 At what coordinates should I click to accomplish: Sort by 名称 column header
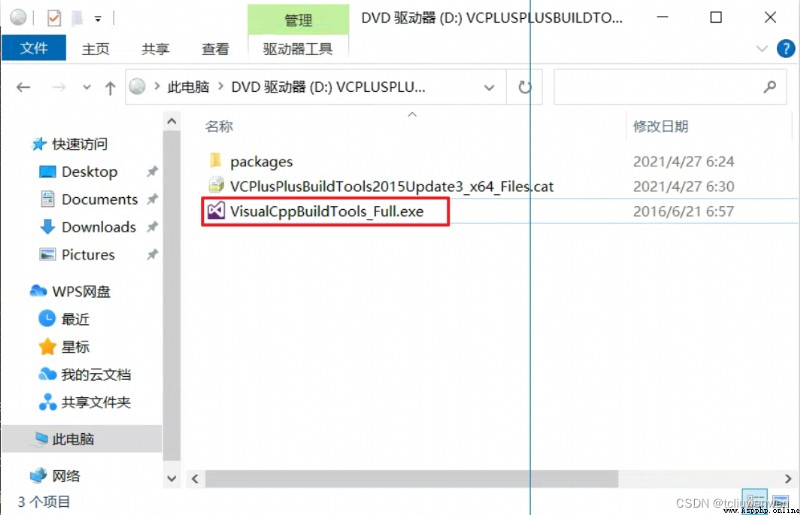(x=219, y=126)
